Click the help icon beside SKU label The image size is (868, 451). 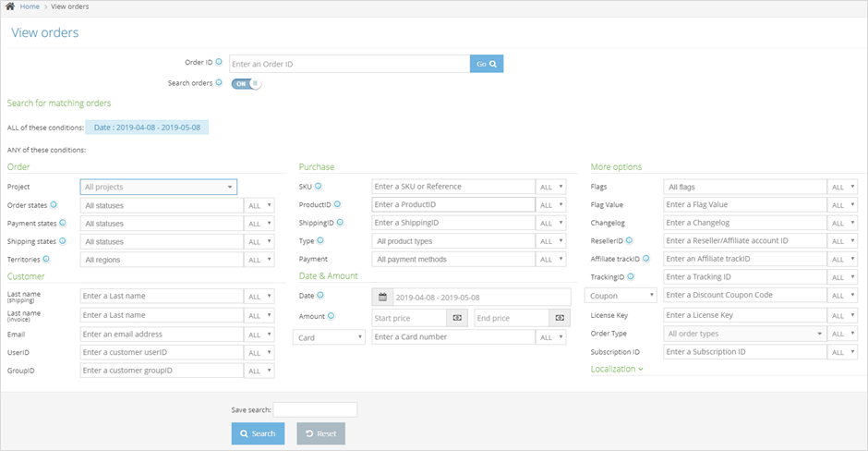[x=319, y=187]
